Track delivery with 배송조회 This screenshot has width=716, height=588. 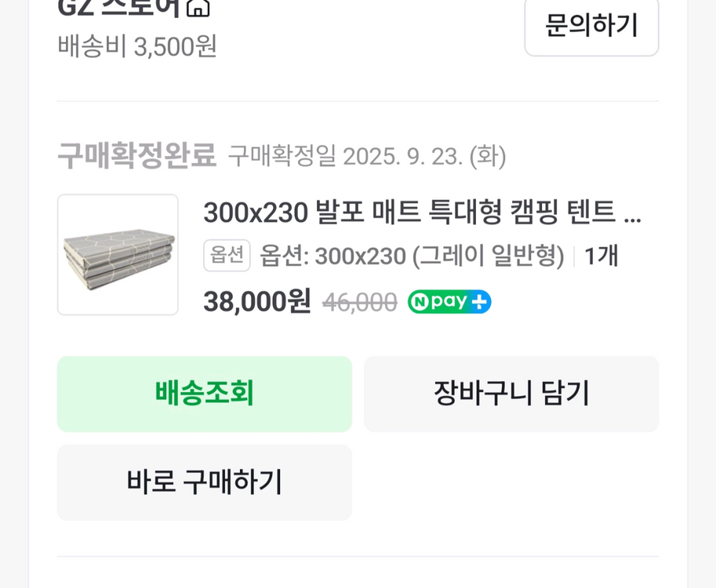pos(205,394)
